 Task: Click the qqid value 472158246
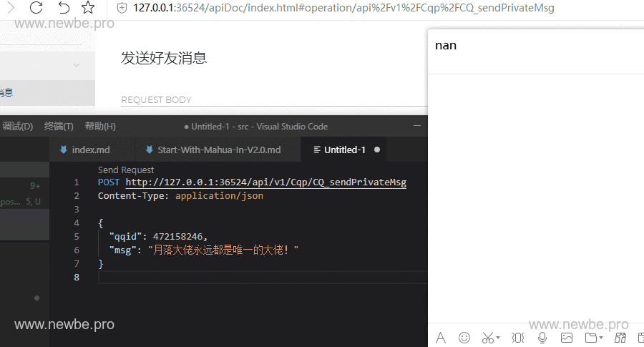178,237
